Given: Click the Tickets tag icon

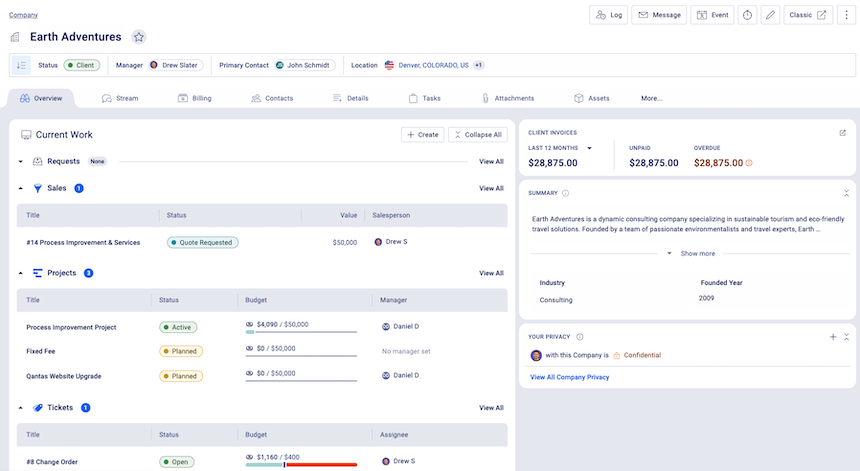Looking at the screenshot, I should tap(37, 407).
